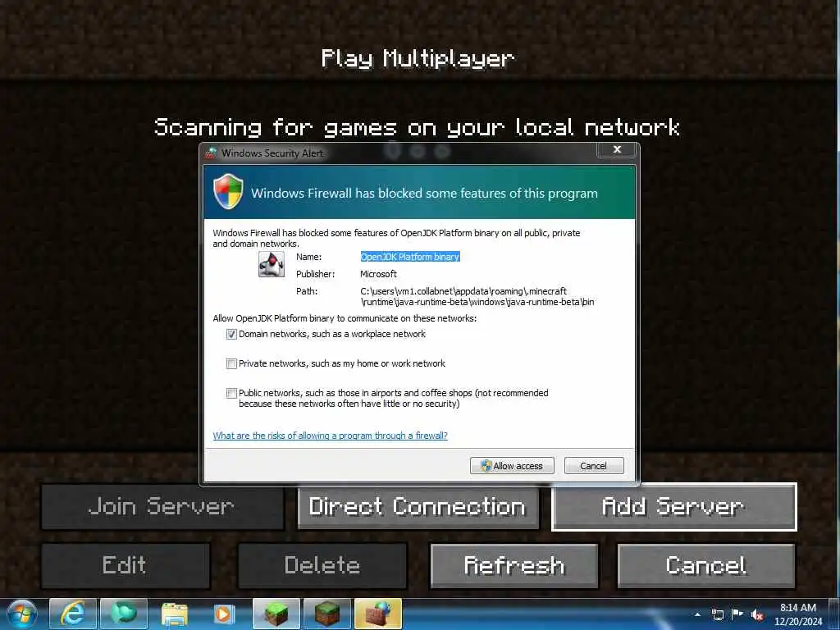Screen dimensions: 840x630
Task: Open the teal globe taskbar app
Action: click(124, 614)
